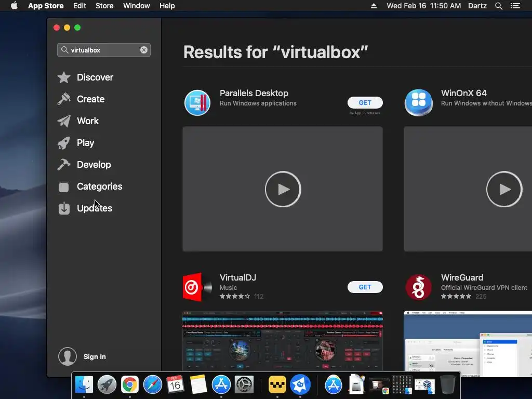
Task: Open the yellow taxi app in Dock
Action: (x=277, y=385)
